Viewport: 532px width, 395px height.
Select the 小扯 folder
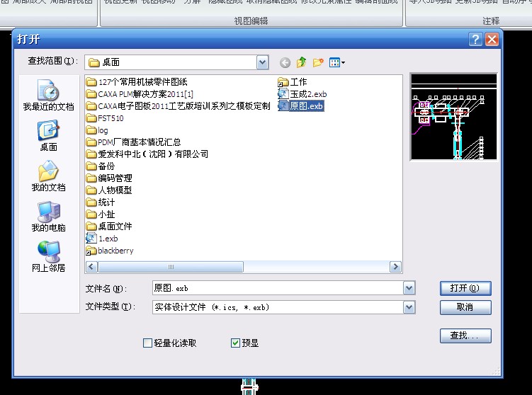tap(101, 214)
